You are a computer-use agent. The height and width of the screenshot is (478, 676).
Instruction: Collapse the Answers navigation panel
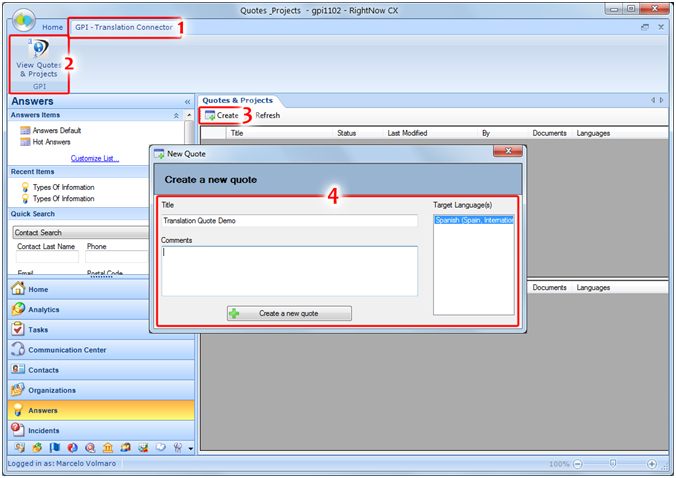tap(187, 102)
